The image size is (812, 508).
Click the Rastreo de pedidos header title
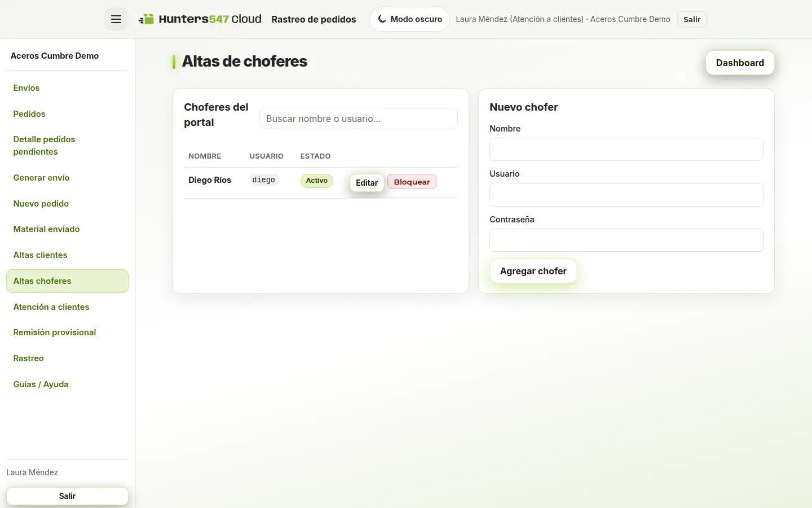tap(314, 19)
